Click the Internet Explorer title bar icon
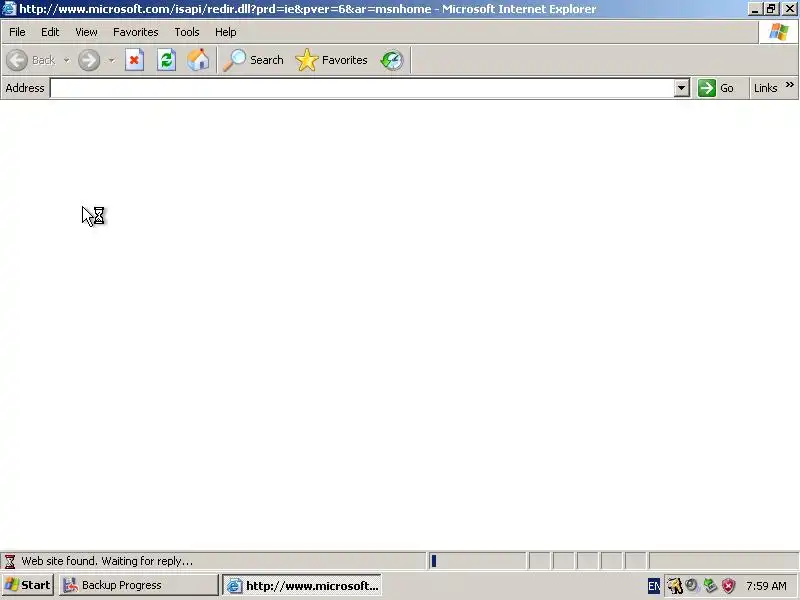 pyautogui.click(x=9, y=9)
